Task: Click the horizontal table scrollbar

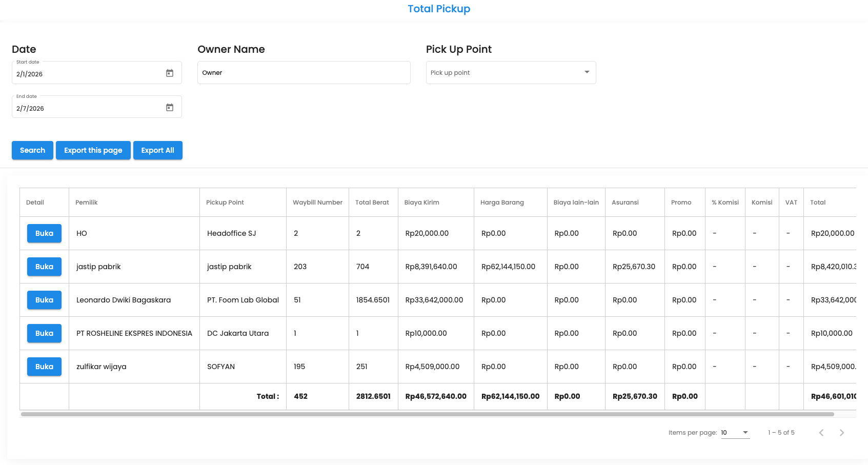Action: [427, 414]
